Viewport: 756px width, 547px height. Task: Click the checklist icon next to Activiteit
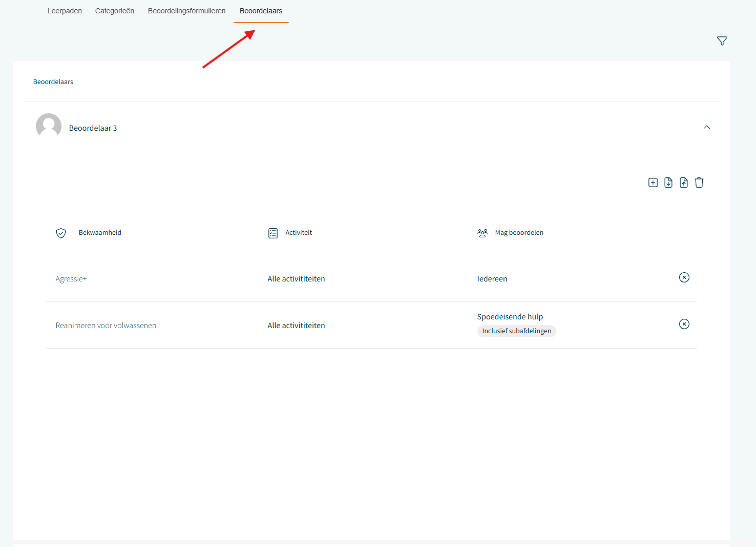[273, 233]
